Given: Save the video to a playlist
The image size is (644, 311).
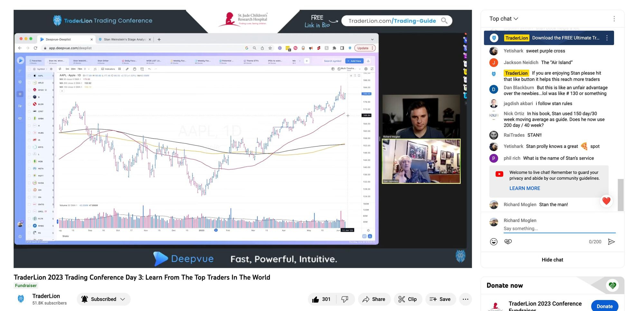Looking at the screenshot, I should [x=440, y=299].
